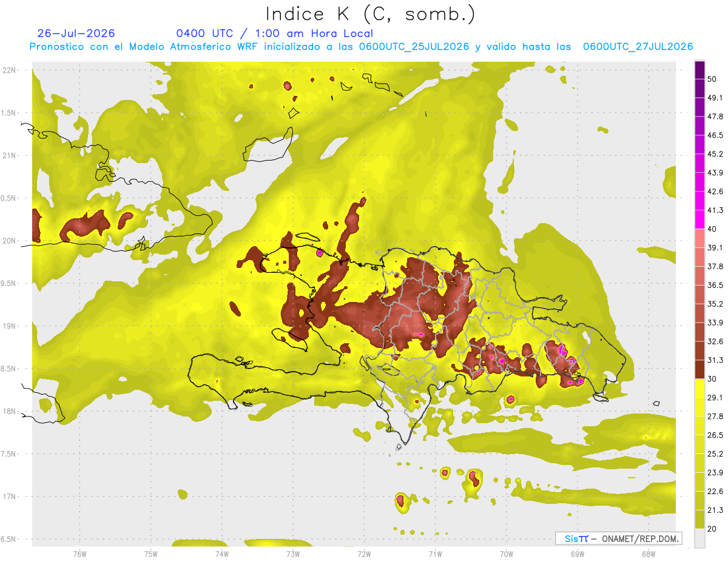Image resolution: width=728 pixels, height=562 pixels.
Task: Click the 'ONAMET/REP.DOM.' credit box
Action: coord(618,538)
